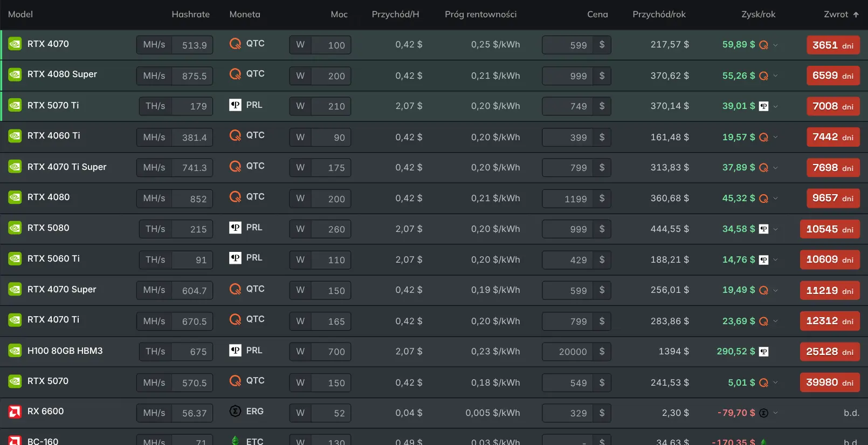
Task: Click the AMD icon beside RX 6600
Action: coord(15,412)
